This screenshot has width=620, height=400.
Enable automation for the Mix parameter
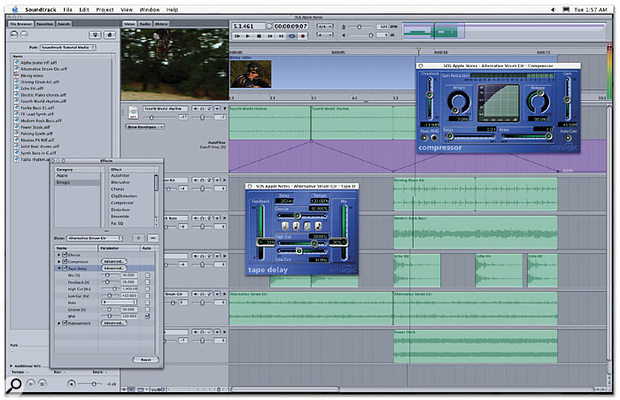[147, 275]
